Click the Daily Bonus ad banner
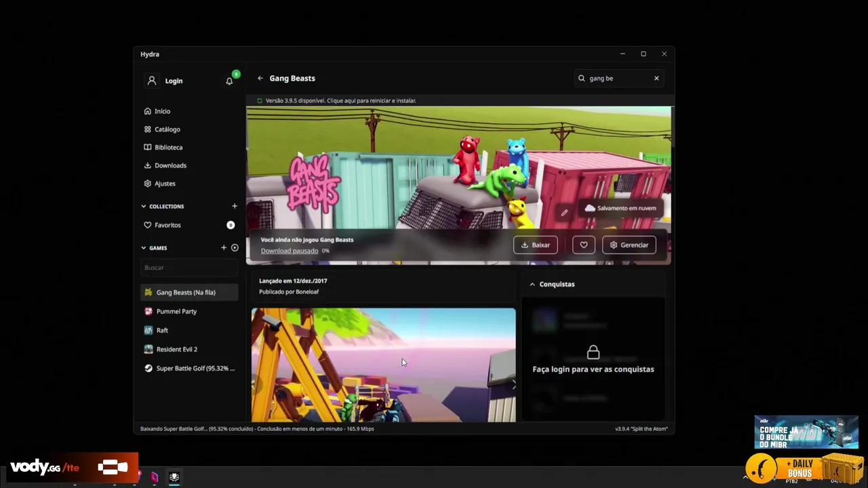Viewport: 868px width, 488px height. click(x=805, y=468)
